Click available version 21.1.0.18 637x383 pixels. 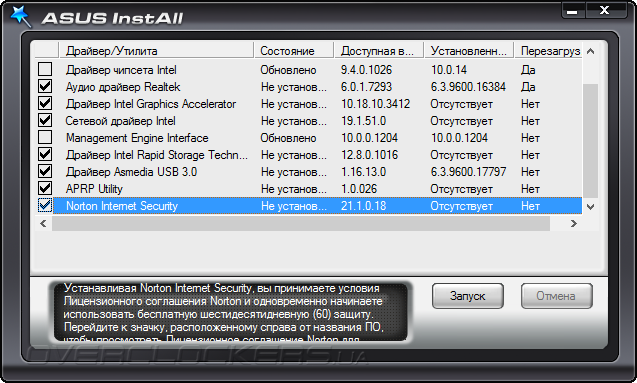coord(364,206)
